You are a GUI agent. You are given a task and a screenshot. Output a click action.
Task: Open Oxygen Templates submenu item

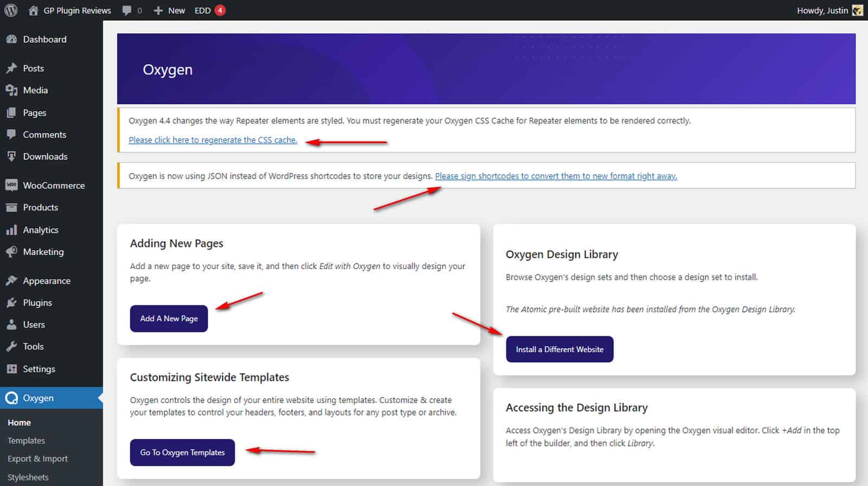pos(26,440)
